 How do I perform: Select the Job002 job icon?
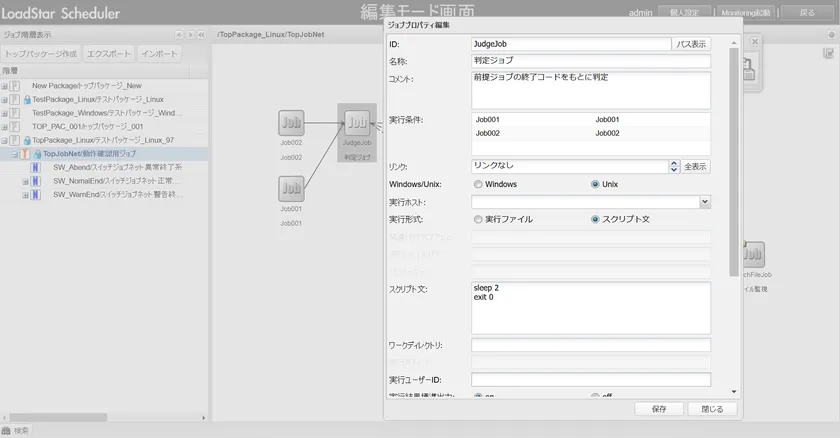291,123
